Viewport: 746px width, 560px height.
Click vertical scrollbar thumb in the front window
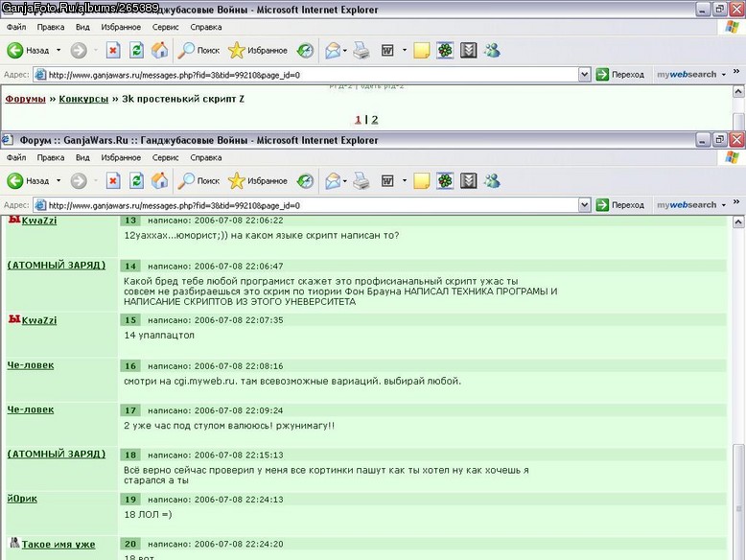[738, 502]
